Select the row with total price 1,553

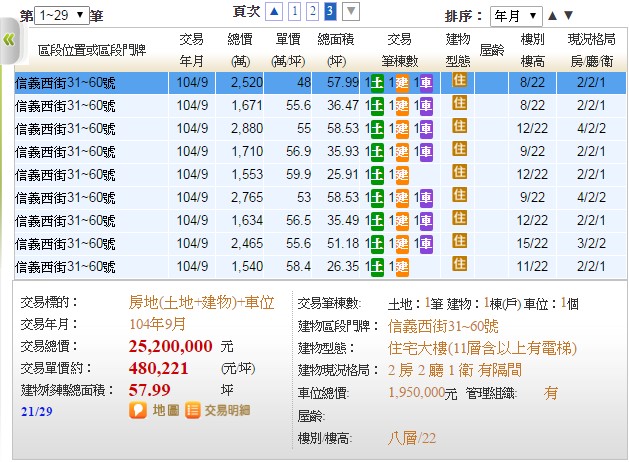tap(320, 175)
